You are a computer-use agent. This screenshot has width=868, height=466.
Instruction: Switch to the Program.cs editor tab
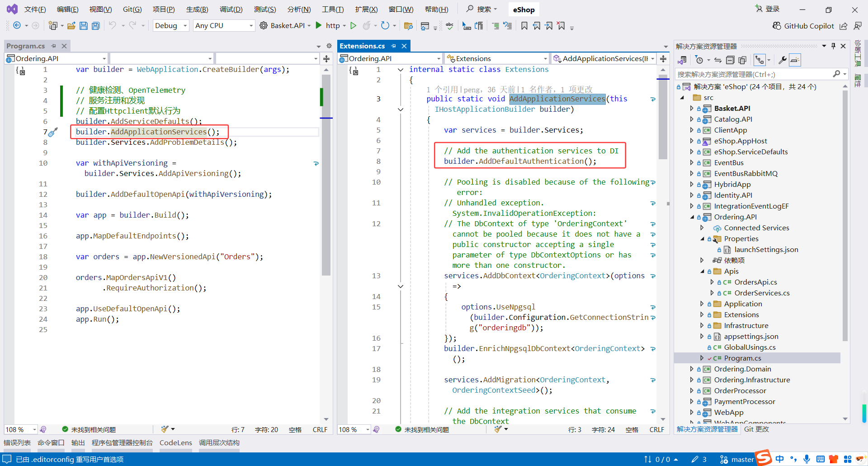tap(26, 46)
